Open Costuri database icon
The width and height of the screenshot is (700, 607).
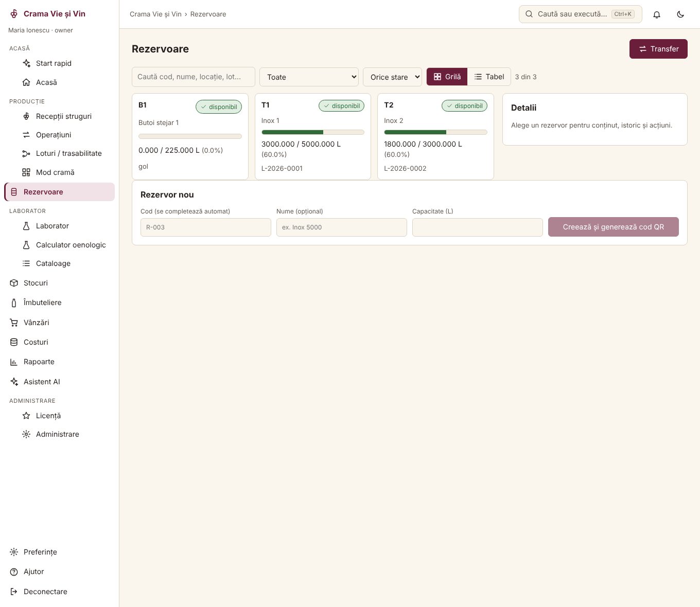tap(14, 342)
